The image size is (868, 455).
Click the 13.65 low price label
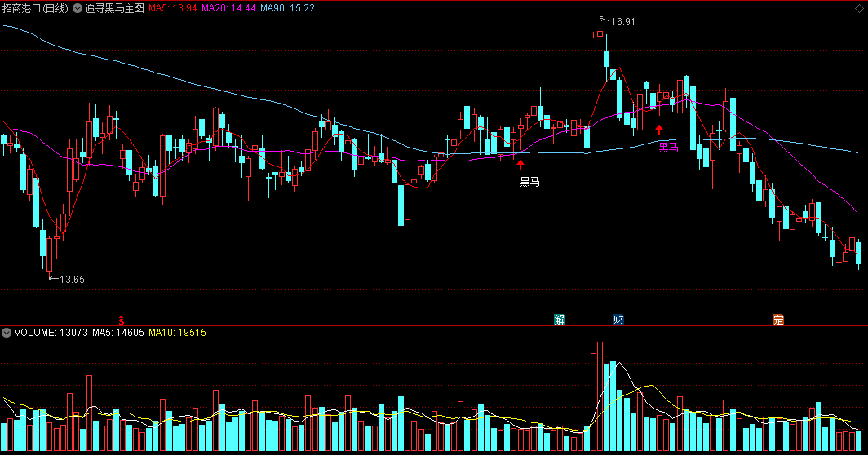pos(72,280)
